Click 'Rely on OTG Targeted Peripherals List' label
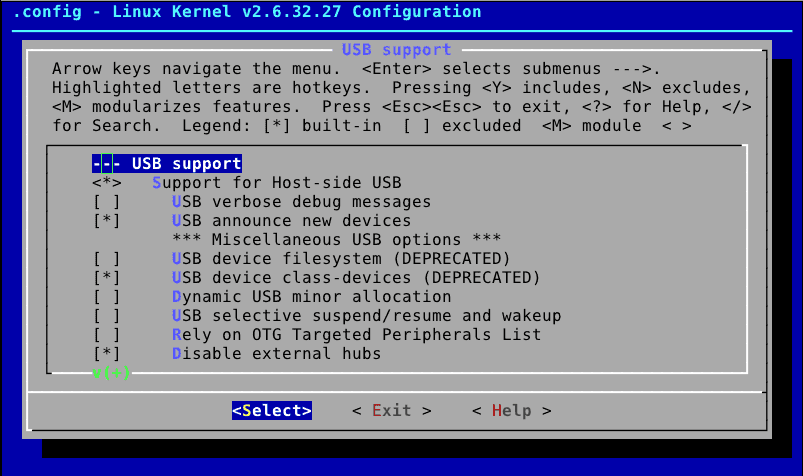 (356, 335)
